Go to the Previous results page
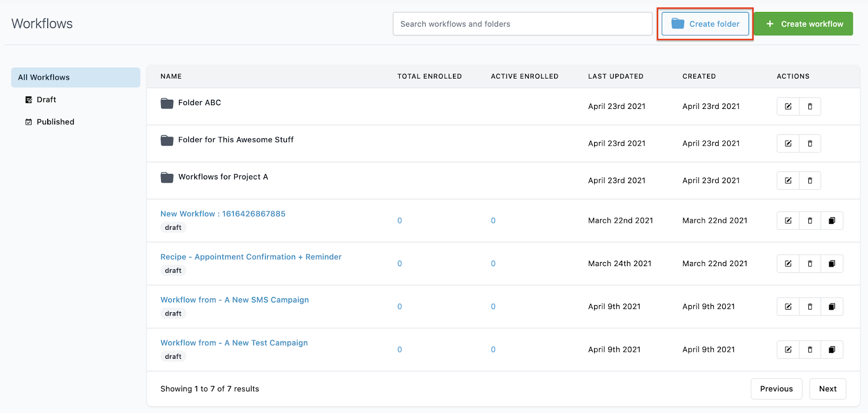The width and height of the screenshot is (868, 413). click(x=776, y=389)
